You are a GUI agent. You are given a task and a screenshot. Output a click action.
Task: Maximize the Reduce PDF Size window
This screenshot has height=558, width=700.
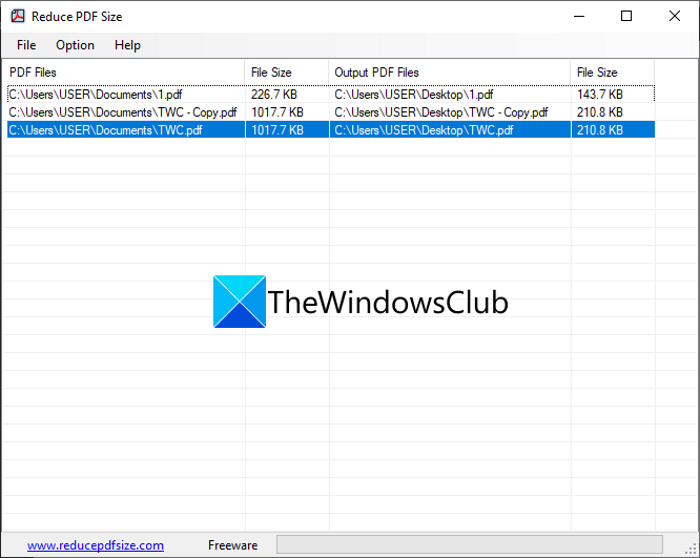pyautogui.click(x=626, y=16)
